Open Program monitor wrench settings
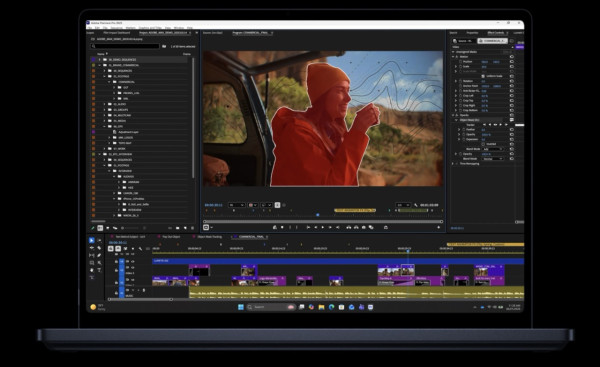600x367 pixels. 416,205
